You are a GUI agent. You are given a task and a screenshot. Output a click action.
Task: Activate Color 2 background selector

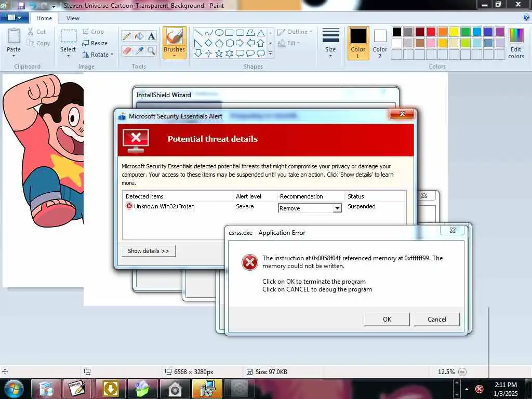pos(380,43)
